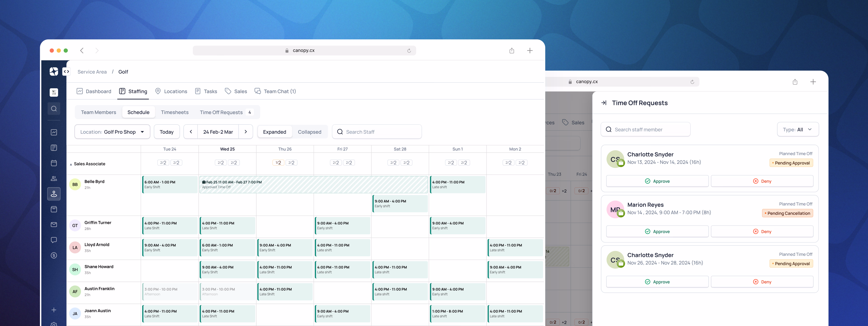
Task: Click the browser forward arrow
Action: point(97,51)
